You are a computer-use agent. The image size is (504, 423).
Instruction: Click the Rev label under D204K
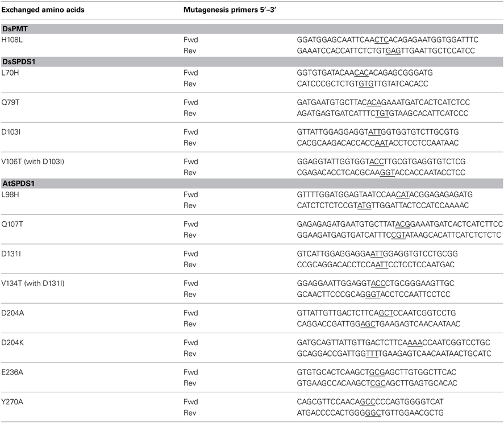190,354
